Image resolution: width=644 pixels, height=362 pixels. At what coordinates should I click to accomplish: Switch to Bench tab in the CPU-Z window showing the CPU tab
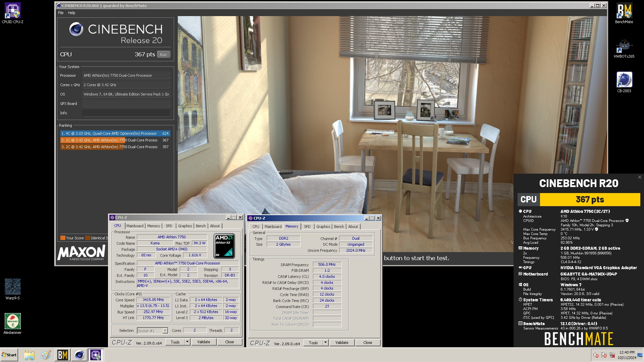coord(201,226)
